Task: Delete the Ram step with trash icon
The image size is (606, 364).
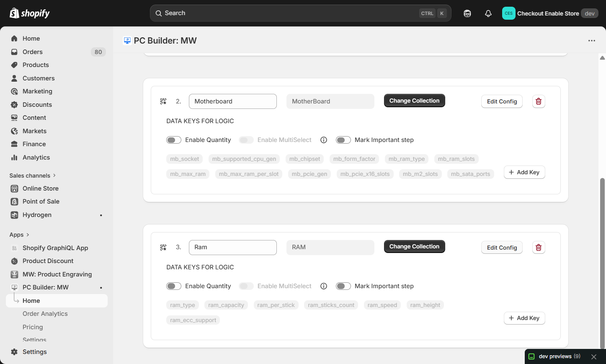Action: tap(539, 248)
